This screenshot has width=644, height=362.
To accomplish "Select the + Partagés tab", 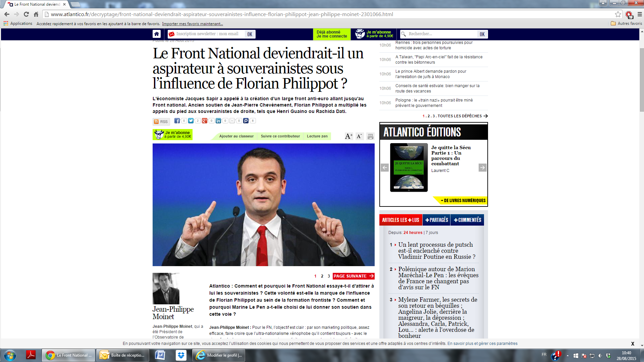I will tap(436, 220).
